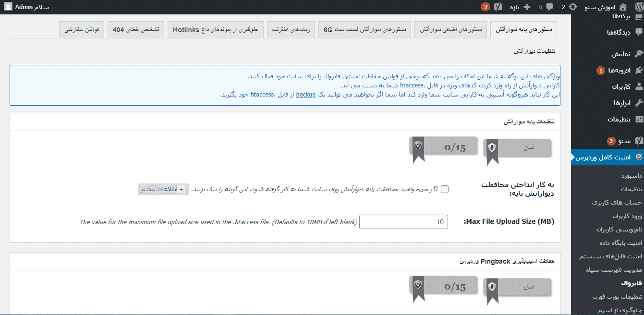Go to 'ورود کاربران' submenu item
This screenshot has height=315, width=644.
click(627, 216)
